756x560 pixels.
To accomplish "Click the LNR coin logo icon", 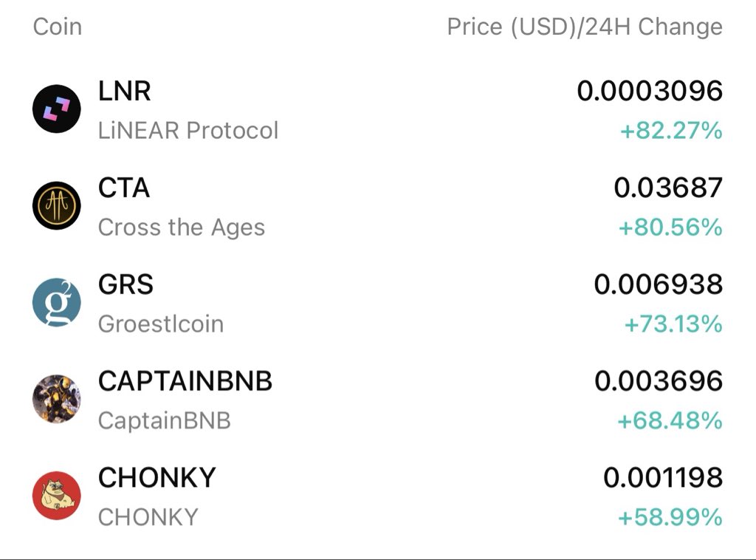I will (56, 109).
